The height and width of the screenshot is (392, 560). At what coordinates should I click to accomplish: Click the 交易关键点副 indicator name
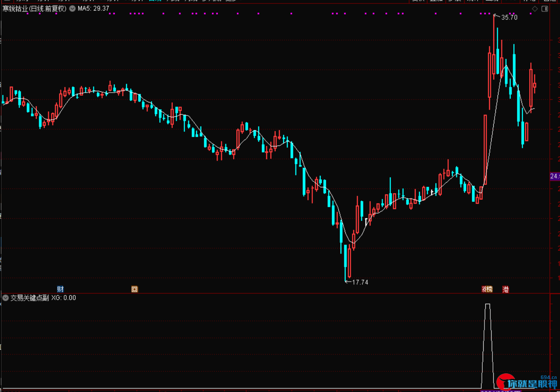pos(29,298)
